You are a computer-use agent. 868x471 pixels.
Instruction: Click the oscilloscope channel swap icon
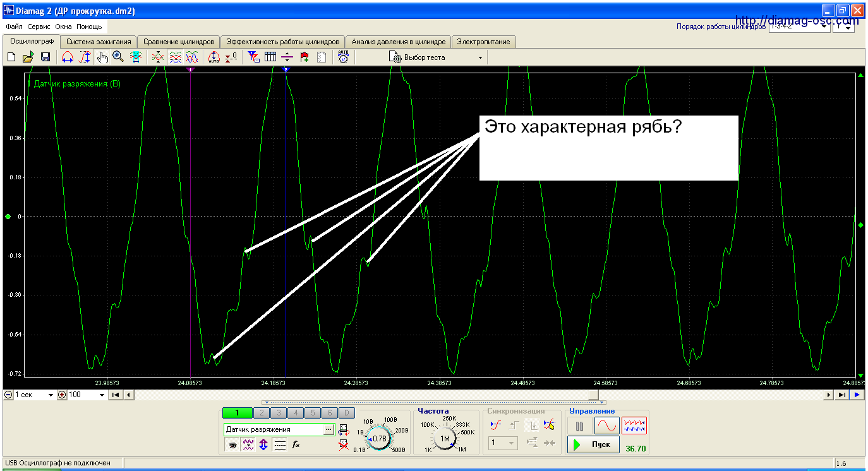tap(344, 430)
